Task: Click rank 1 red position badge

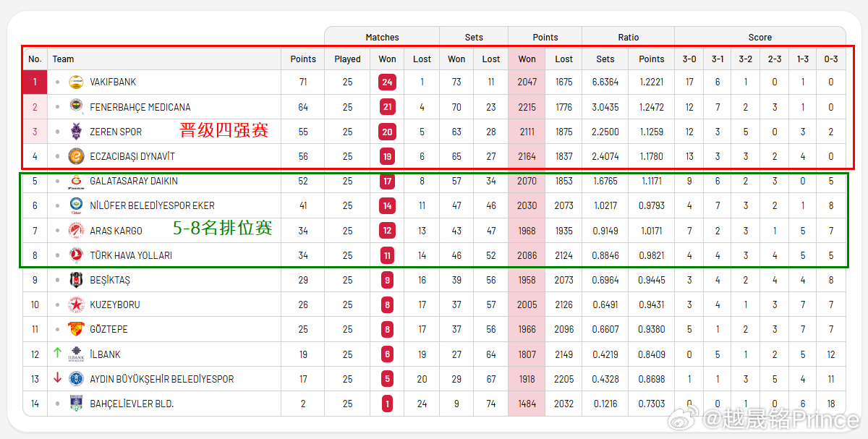Action: click(35, 82)
